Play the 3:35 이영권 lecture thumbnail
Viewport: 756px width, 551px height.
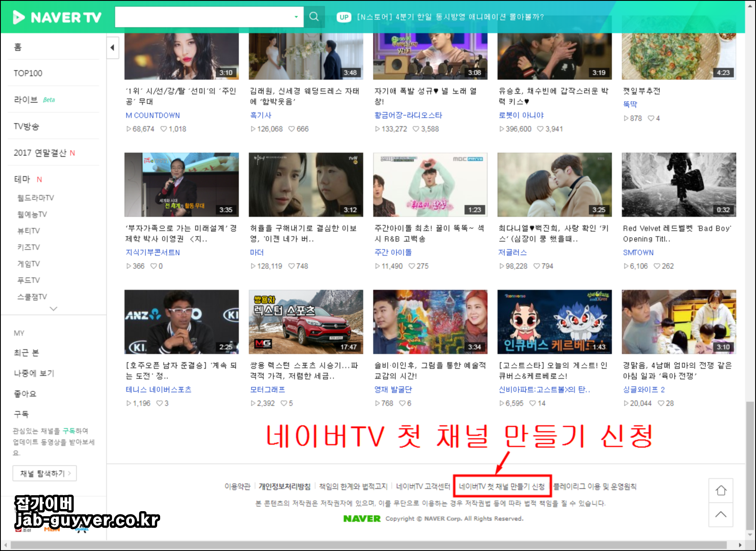point(181,185)
